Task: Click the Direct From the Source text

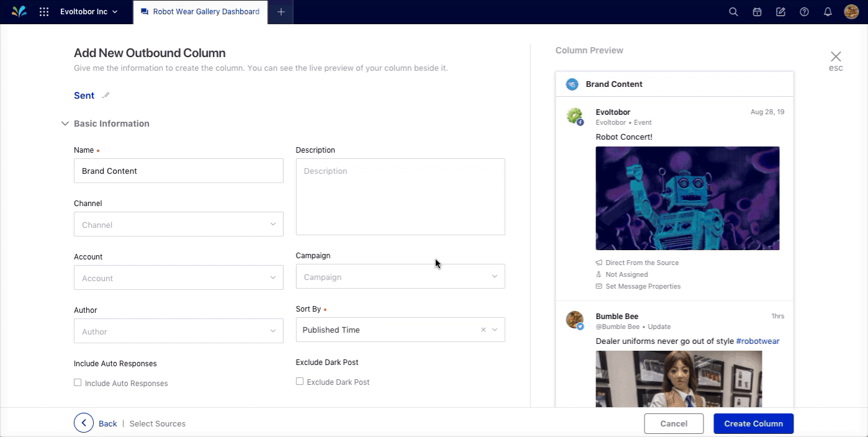Action: 642,263
